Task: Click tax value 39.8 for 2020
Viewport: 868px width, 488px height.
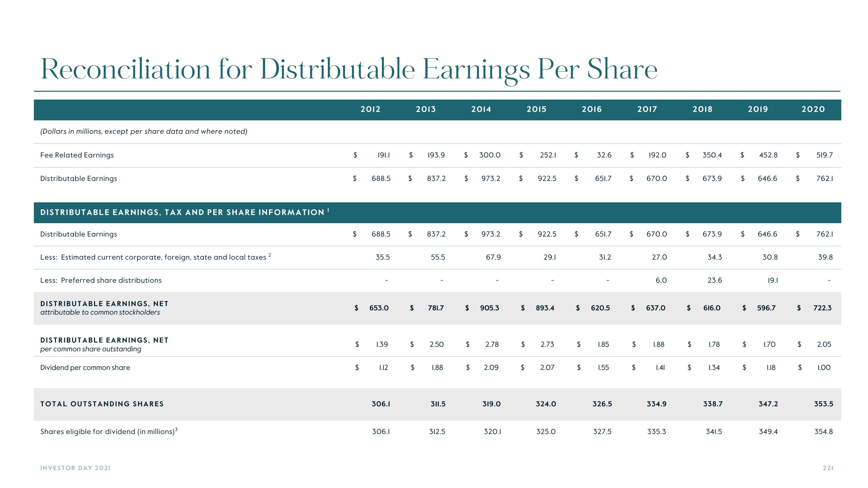Action: pos(826,257)
